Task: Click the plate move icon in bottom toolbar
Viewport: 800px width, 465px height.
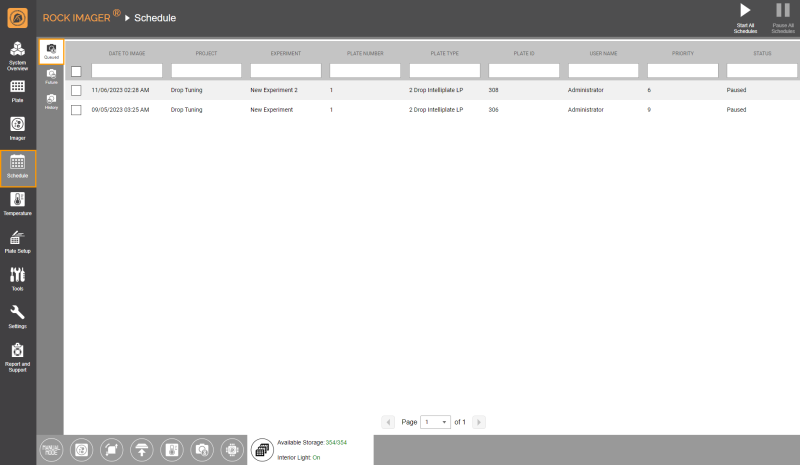Action: [x=111, y=450]
